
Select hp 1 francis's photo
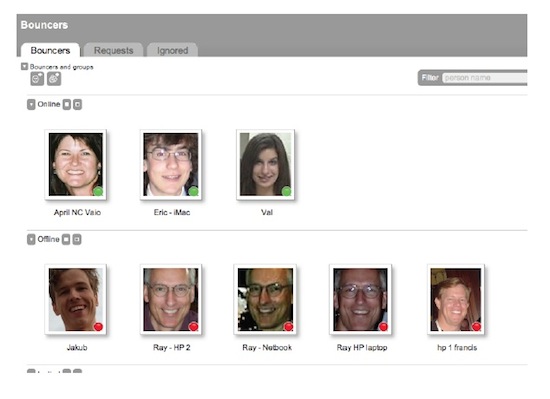click(x=456, y=299)
